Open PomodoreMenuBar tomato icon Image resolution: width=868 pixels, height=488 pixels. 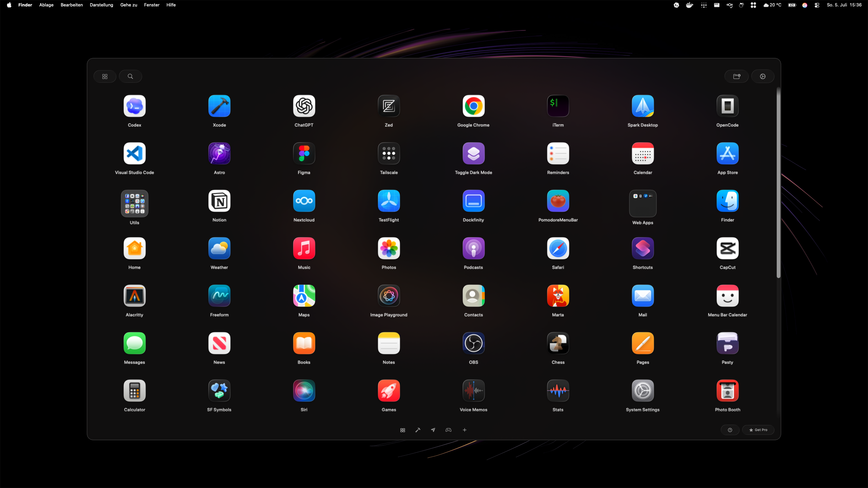[x=558, y=201]
